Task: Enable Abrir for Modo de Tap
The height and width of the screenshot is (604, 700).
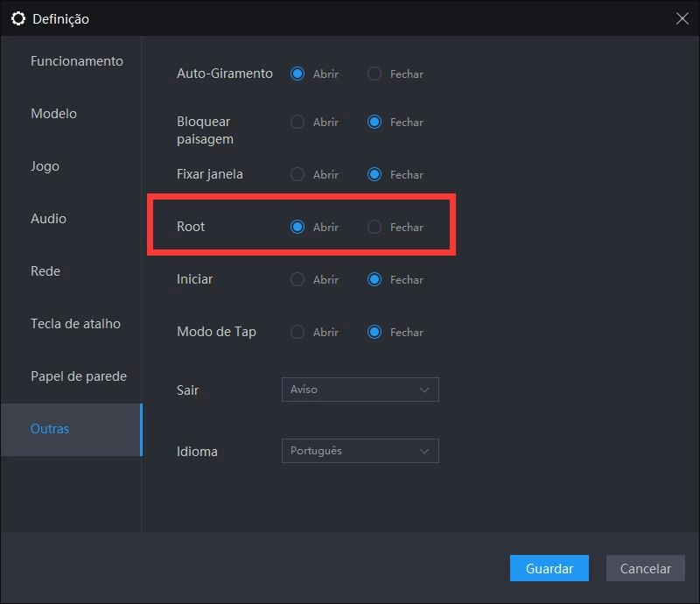Action: click(x=297, y=332)
